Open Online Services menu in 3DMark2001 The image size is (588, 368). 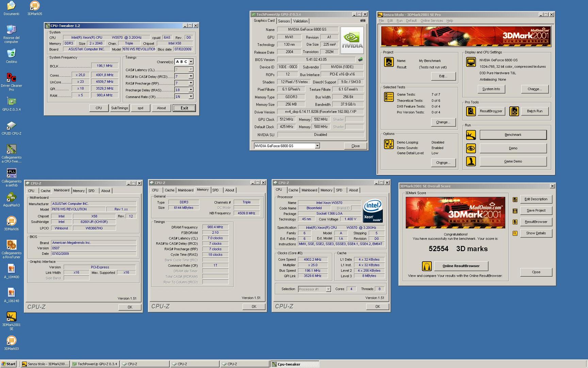pos(431,21)
